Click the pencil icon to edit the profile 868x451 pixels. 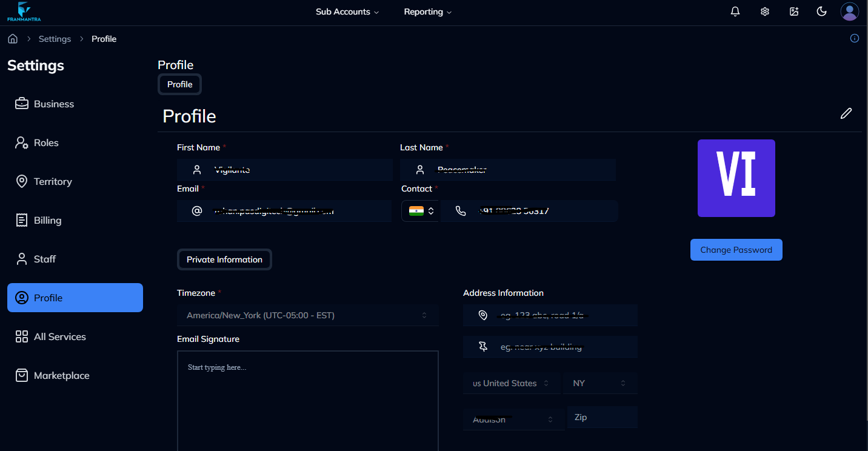coord(846,113)
